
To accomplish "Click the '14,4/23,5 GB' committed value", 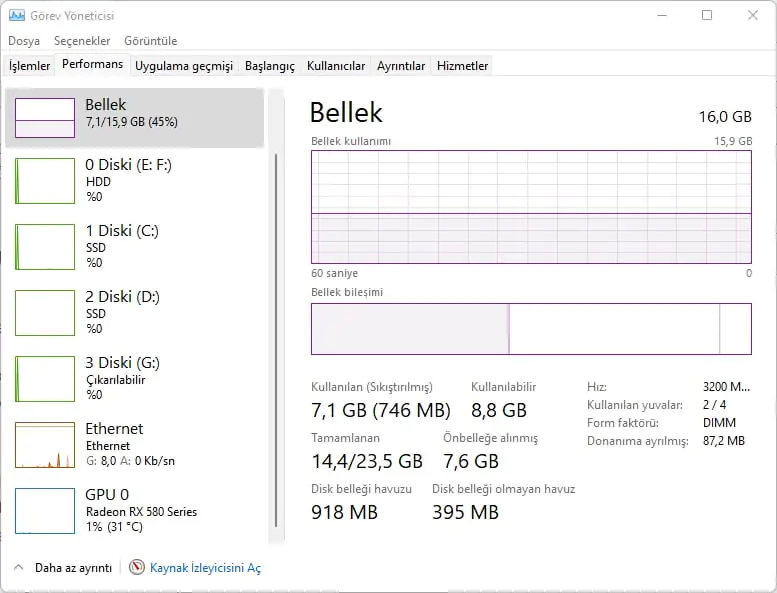I will tap(367, 461).
